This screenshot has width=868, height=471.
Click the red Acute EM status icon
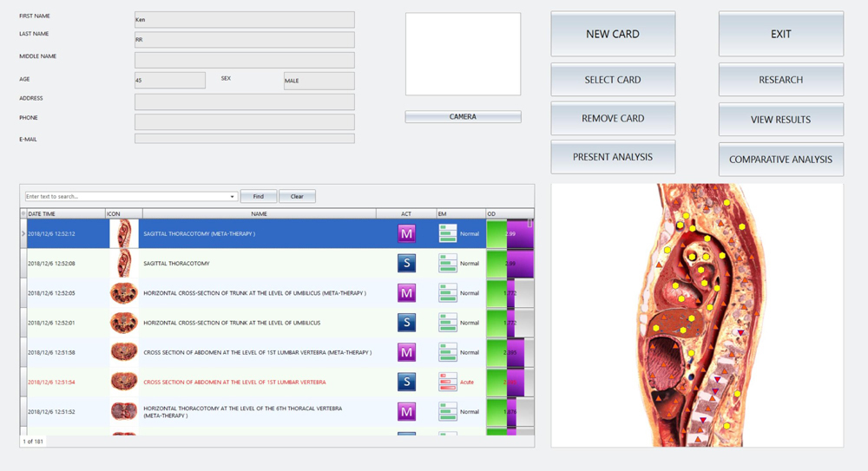pos(447,382)
